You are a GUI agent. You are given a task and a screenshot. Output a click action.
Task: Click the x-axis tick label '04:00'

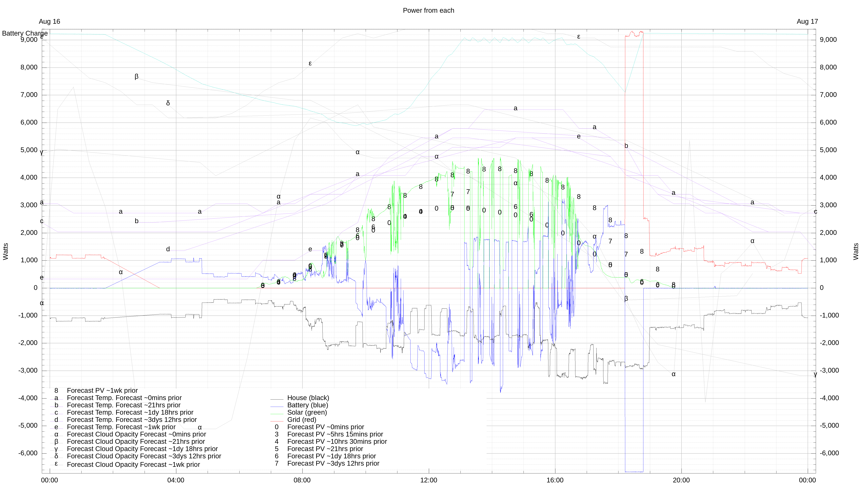pyautogui.click(x=176, y=480)
